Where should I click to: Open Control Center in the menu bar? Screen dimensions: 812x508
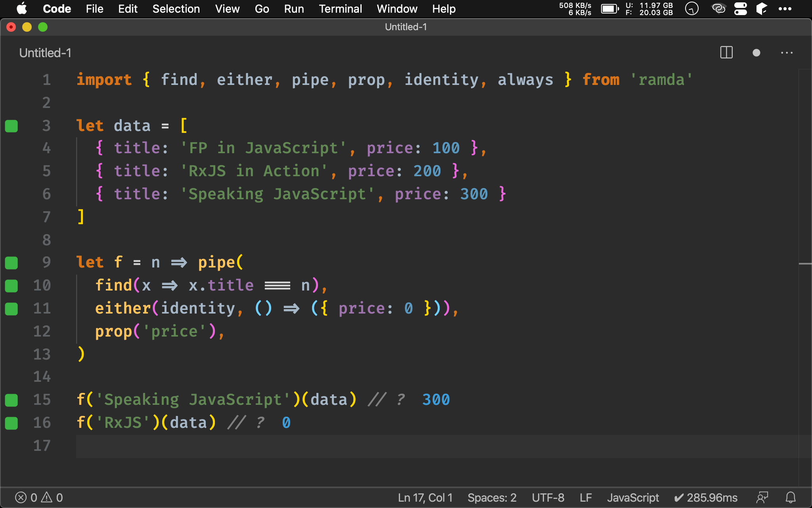click(x=740, y=9)
